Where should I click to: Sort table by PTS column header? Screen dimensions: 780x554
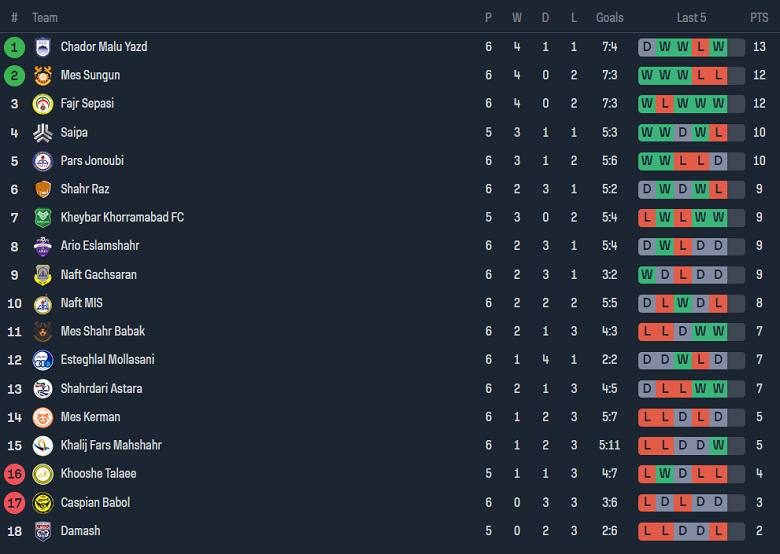tap(759, 17)
